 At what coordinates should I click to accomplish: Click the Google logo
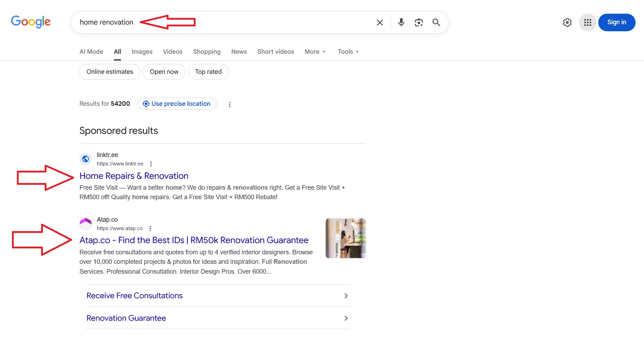[31, 22]
